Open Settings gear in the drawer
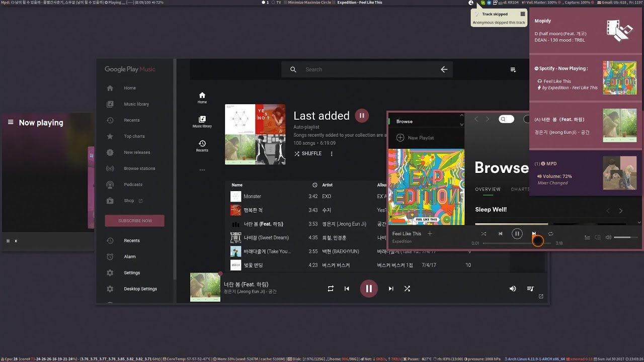Viewport: 644px width, 362px height. coord(110,273)
